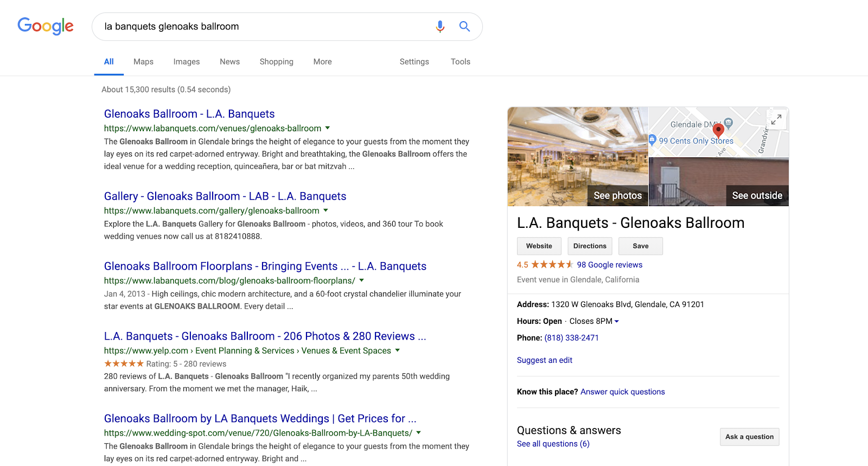The image size is (868, 466).
Task: Click the yelp.com breadcrumb URL
Action: (x=247, y=351)
